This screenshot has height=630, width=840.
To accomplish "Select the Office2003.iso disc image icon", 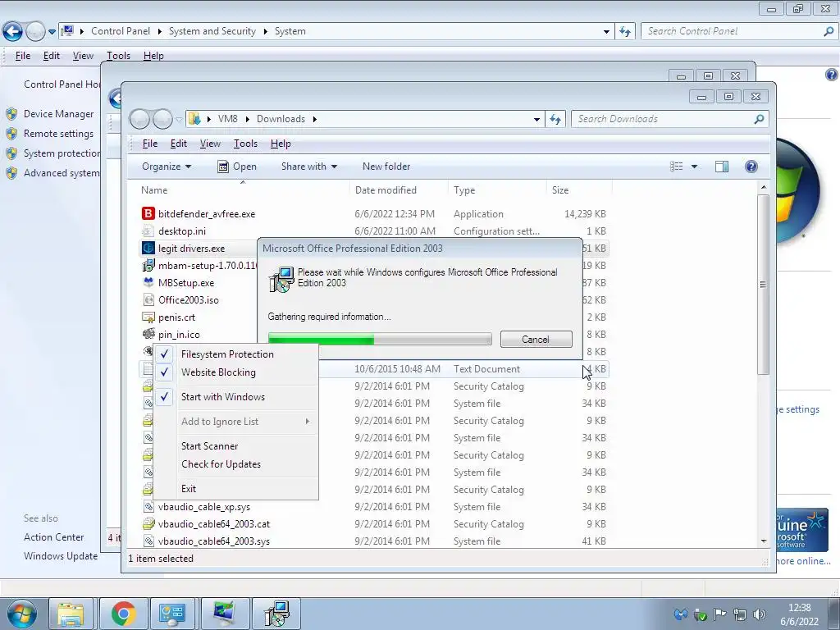I will click(x=148, y=300).
